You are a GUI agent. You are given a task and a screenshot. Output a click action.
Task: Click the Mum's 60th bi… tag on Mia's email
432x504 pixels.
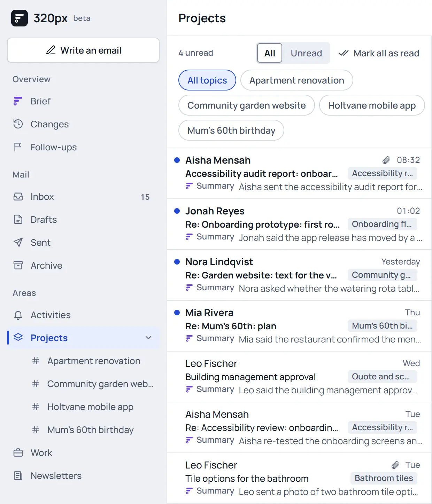[x=382, y=326]
